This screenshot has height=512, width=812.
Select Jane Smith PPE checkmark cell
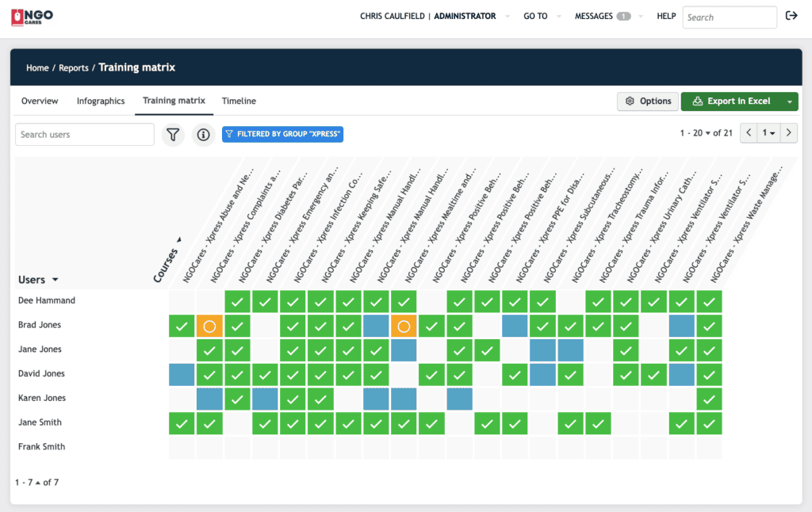point(515,423)
